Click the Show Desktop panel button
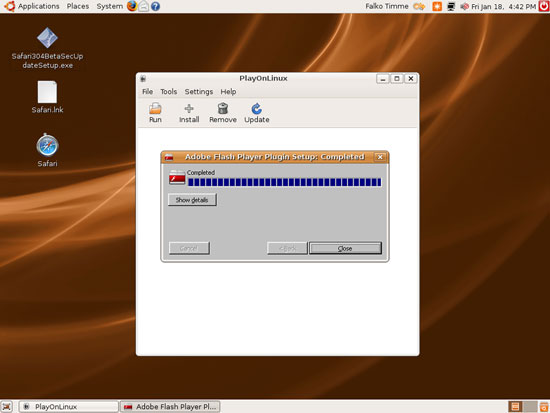Image resolution: width=550 pixels, height=413 pixels. 6,407
